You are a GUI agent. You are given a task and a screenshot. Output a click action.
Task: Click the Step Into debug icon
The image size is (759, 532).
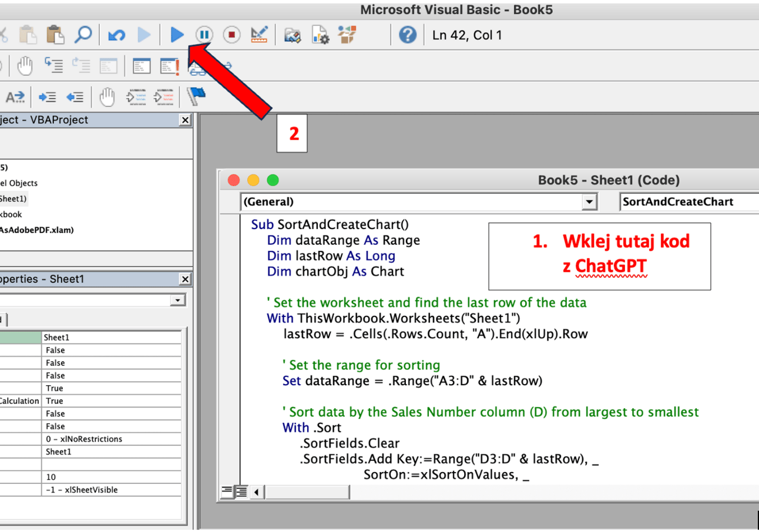(54, 66)
